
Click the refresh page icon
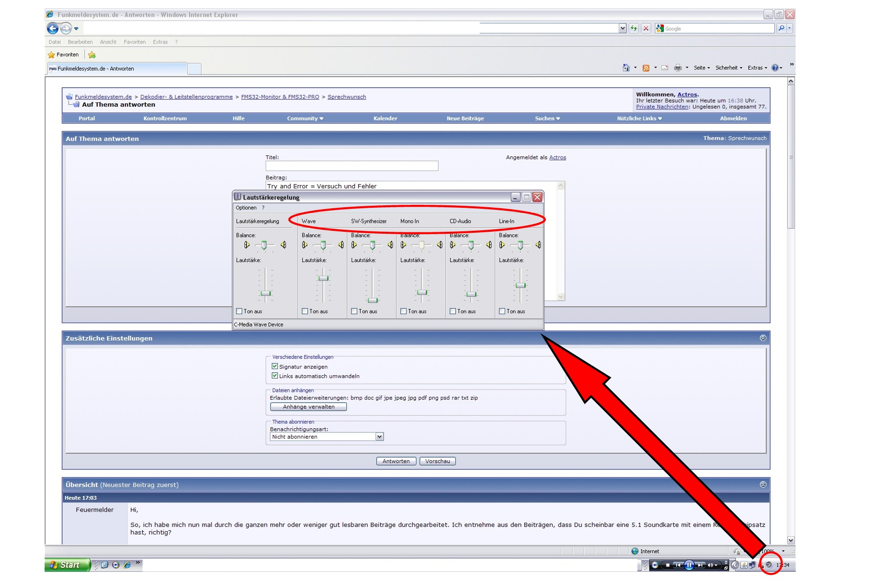[x=634, y=28]
